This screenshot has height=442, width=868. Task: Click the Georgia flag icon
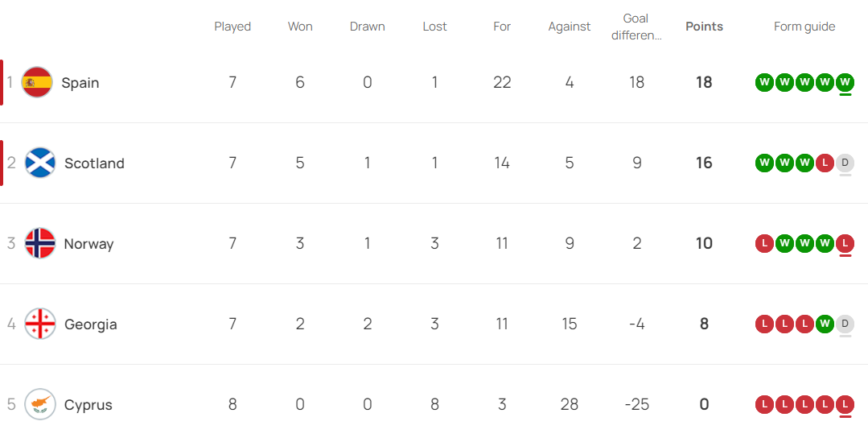(40, 324)
